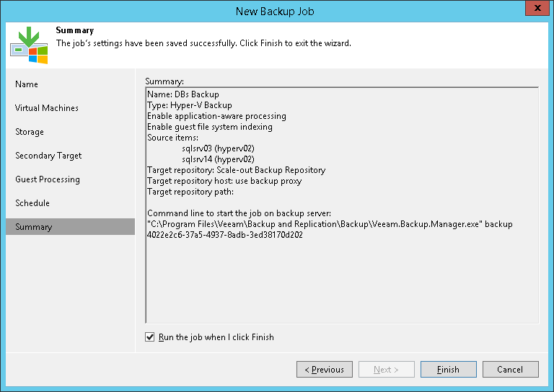The height and width of the screenshot is (392, 554).
Task: Open the Virtual Machines step
Action: 47,108
